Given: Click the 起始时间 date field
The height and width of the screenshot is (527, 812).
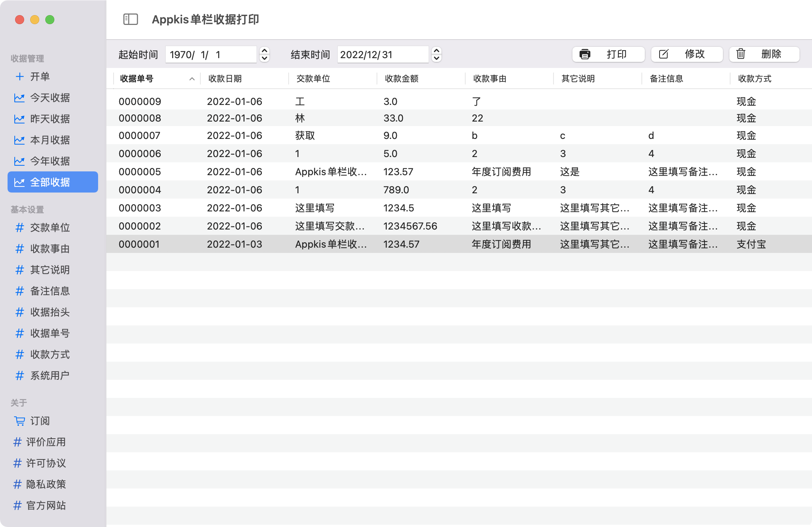Looking at the screenshot, I should pyautogui.click(x=211, y=55).
